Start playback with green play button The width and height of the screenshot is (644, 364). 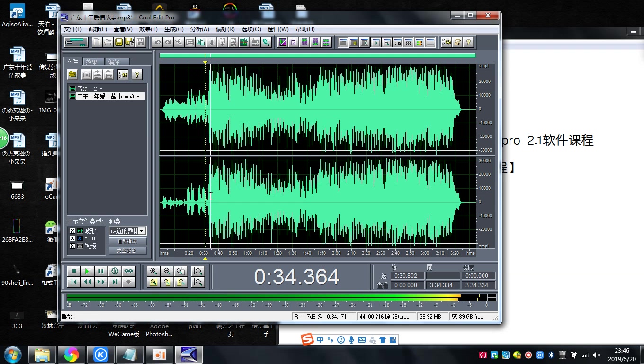tap(87, 271)
